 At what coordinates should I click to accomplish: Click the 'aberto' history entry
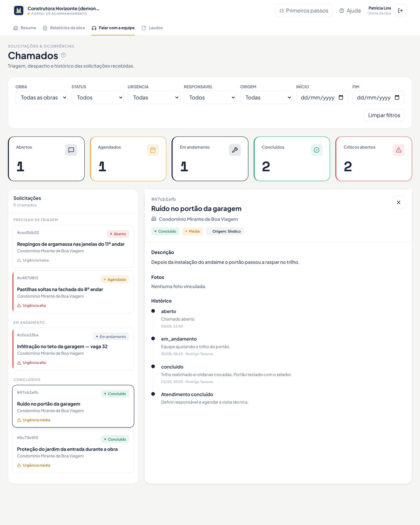tap(168, 311)
